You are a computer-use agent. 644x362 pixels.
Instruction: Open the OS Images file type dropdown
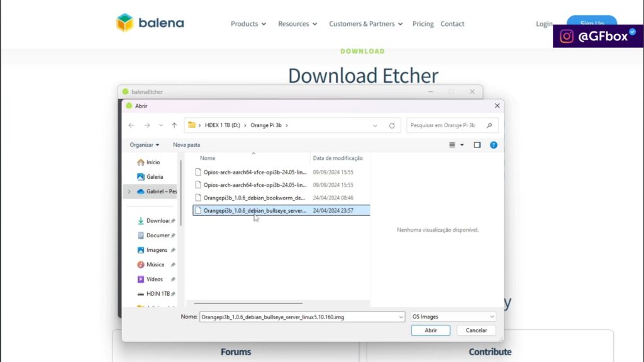(453, 317)
